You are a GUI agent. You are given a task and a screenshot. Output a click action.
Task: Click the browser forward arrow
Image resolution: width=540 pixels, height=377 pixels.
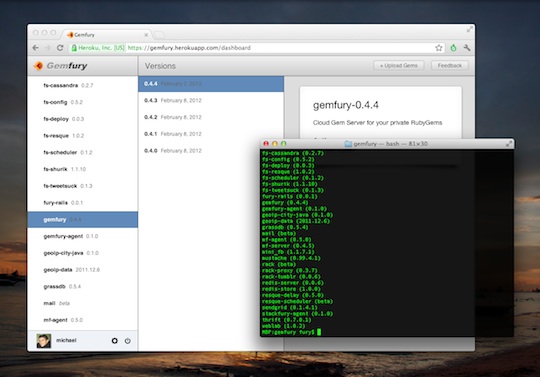click(48, 48)
